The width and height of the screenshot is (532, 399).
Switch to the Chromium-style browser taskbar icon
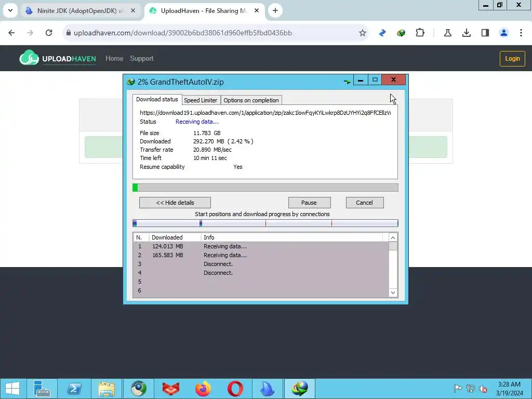coord(139,389)
